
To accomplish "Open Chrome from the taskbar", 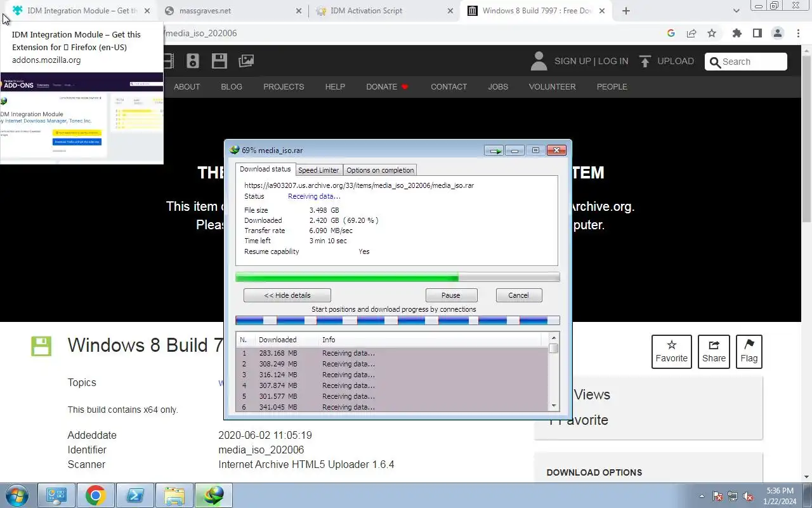I will click(x=95, y=495).
